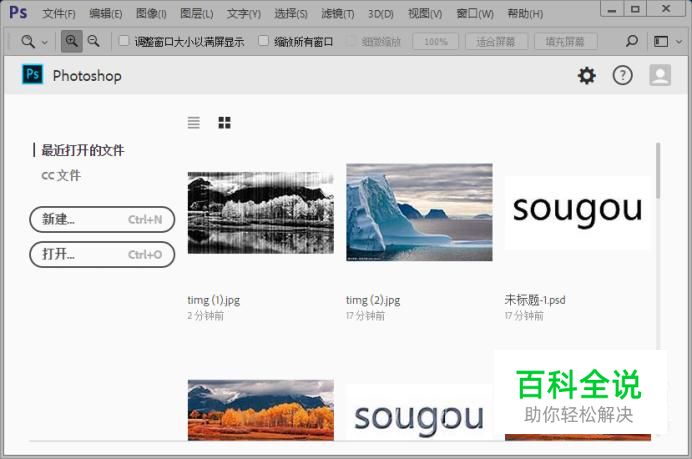692x459 pixels.
Task: Switch to list view icon
Action: tap(193, 122)
